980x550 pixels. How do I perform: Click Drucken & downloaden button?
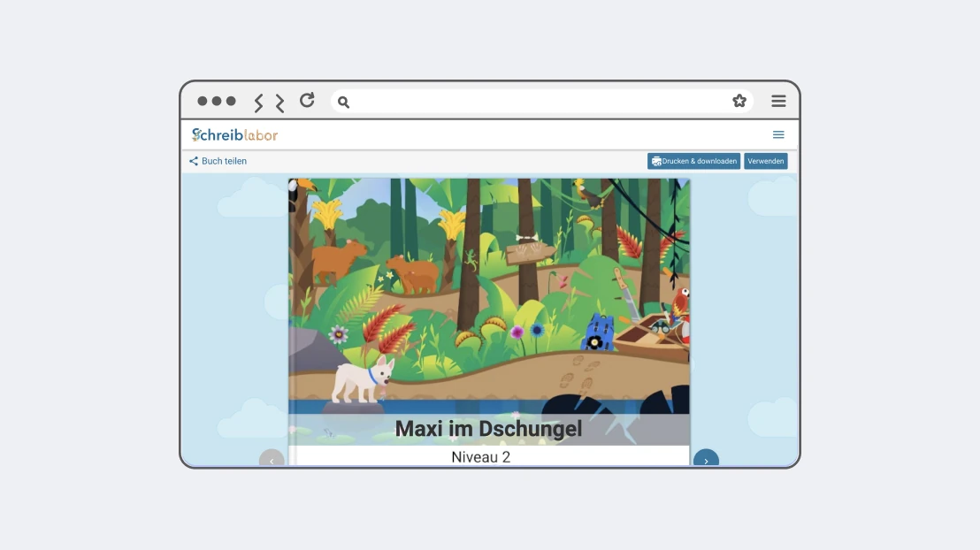[x=693, y=161]
